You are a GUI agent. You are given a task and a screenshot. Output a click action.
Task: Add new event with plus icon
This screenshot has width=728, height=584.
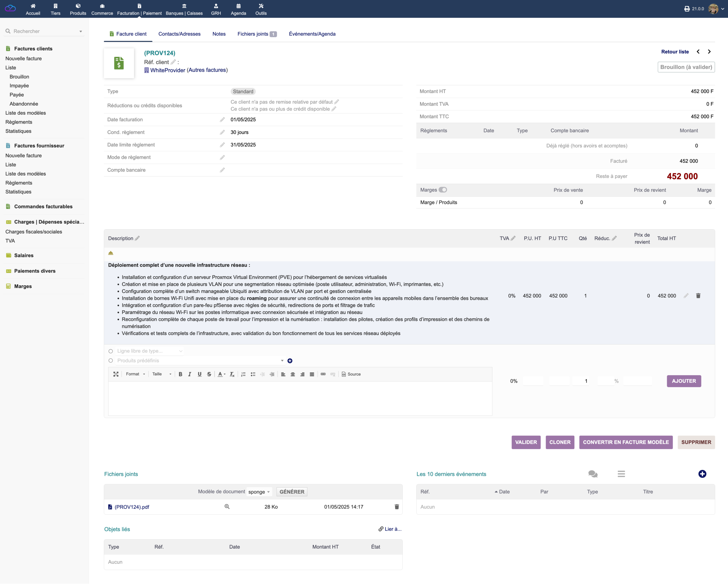(x=702, y=474)
